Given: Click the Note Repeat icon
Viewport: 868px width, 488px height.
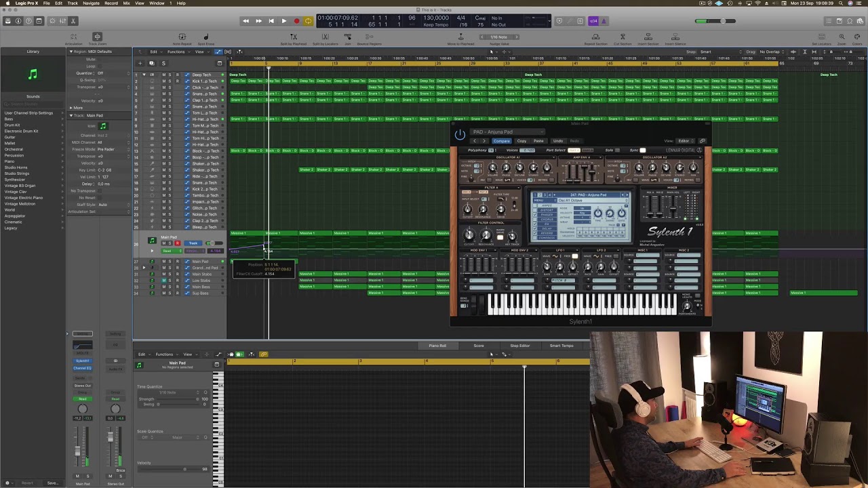Looking at the screenshot, I should [182, 37].
